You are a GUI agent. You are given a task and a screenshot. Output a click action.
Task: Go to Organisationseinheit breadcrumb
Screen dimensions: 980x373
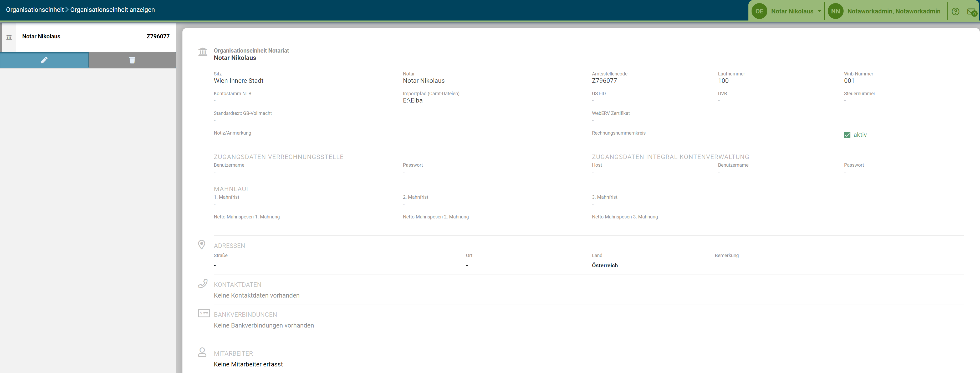coord(35,10)
